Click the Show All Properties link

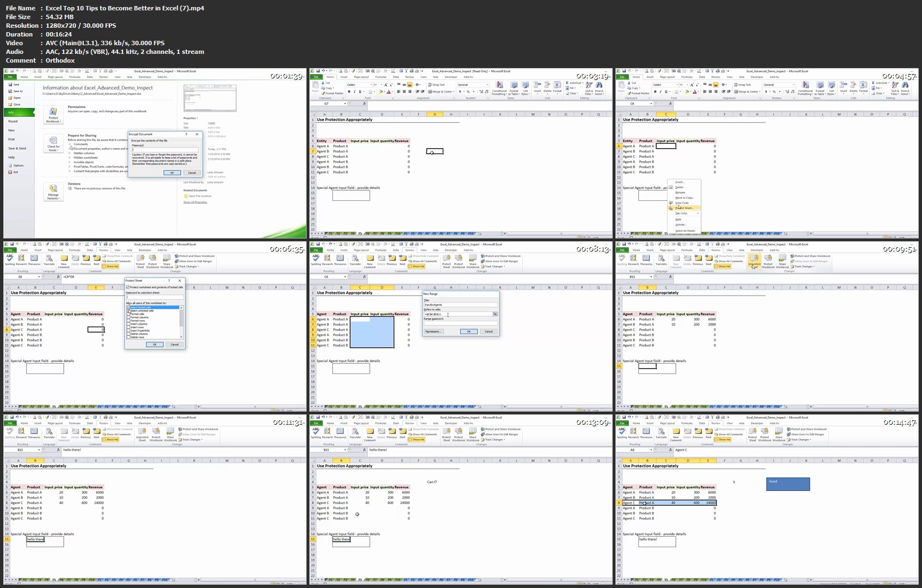(x=195, y=202)
